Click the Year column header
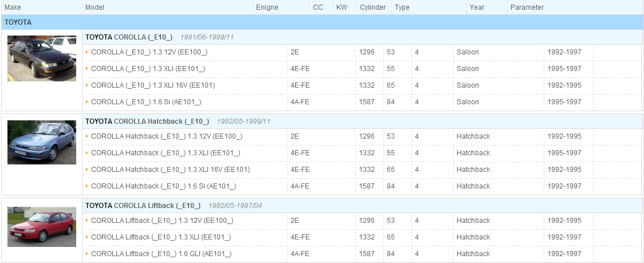This screenshot has height=263, width=644. click(x=477, y=7)
